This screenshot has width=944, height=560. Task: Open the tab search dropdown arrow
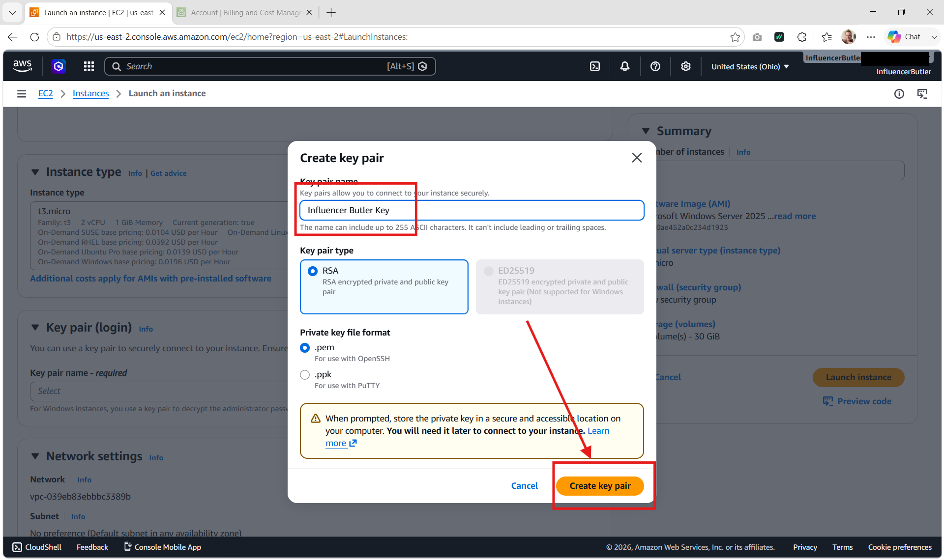(x=13, y=13)
